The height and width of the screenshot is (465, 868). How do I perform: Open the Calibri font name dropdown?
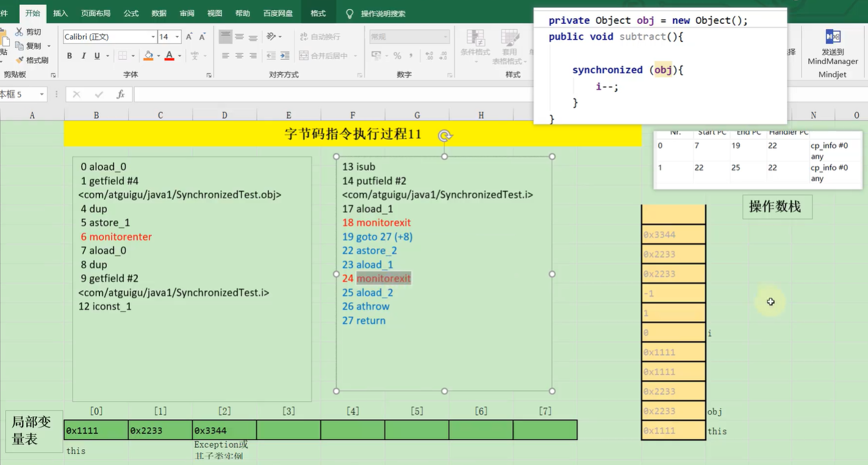(x=153, y=37)
